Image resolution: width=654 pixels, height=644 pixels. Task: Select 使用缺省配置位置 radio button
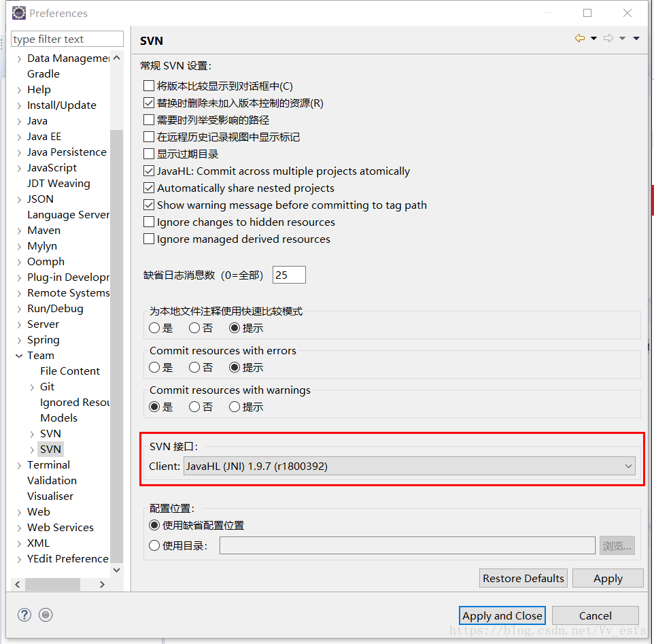pyautogui.click(x=154, y=525)
